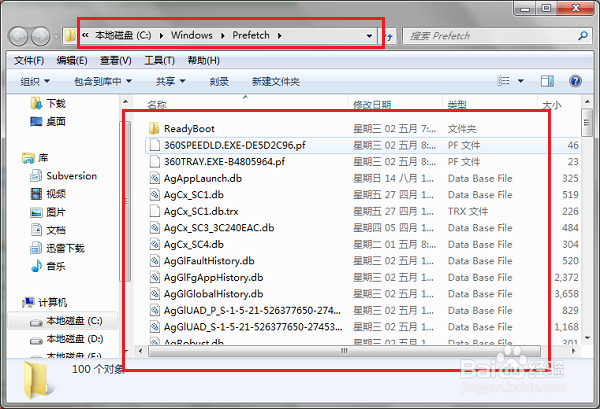Click the horizontal scrollbar thumb in file list
The width and height of the screenshot is (600, 409).
pyautogui.click(x=344, y=351)
